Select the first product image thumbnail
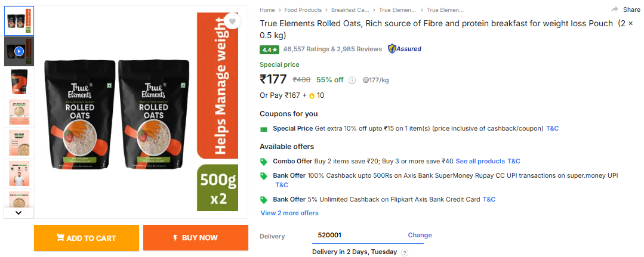The height and width of the screenshot is (257, 644). [x=19, y=21]
